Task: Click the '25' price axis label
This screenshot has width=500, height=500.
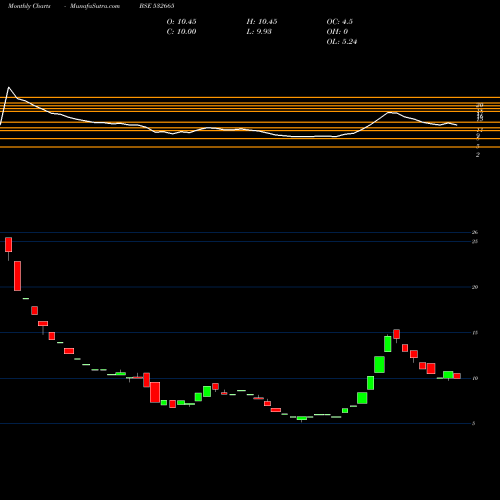Action: (475, 241)
